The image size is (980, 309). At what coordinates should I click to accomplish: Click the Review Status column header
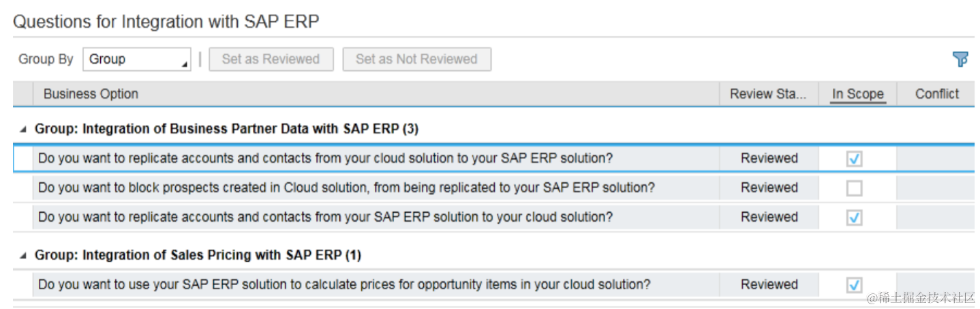point(768,94)
